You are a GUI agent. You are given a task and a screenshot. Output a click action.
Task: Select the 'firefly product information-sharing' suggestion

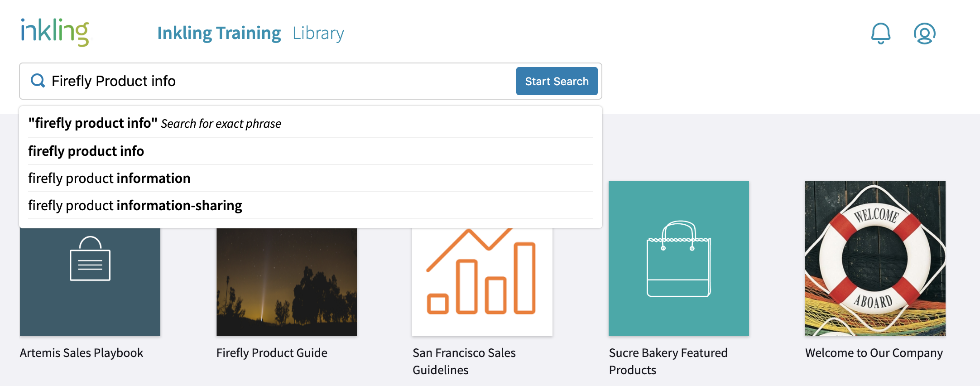coord(311,205)
